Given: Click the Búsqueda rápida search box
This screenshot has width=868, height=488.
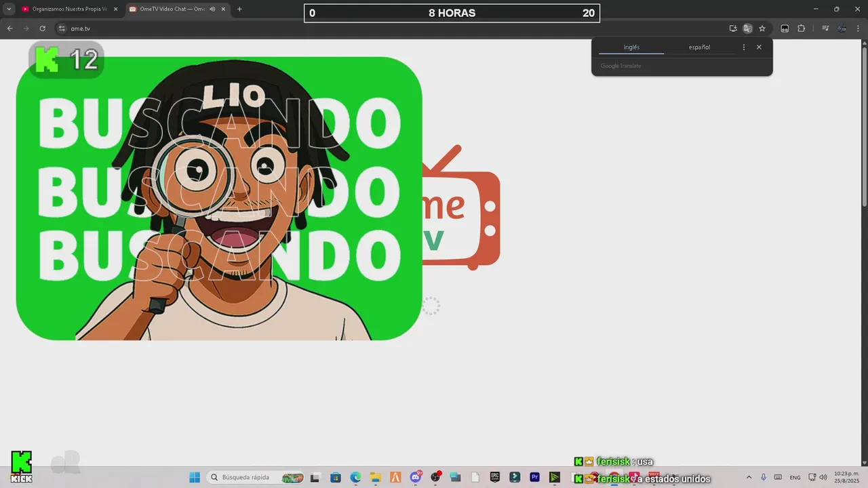Looking at the screenshot, I should [256, 477].
